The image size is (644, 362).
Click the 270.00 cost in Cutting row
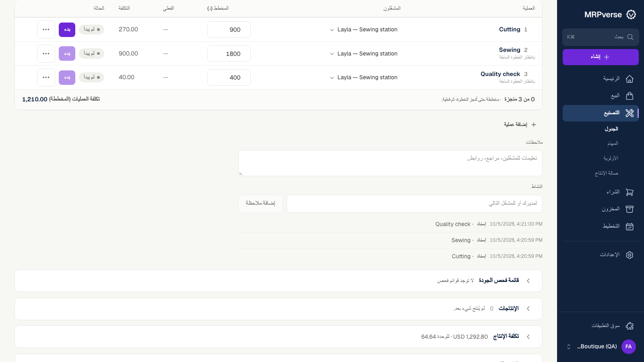click(128, 29)
